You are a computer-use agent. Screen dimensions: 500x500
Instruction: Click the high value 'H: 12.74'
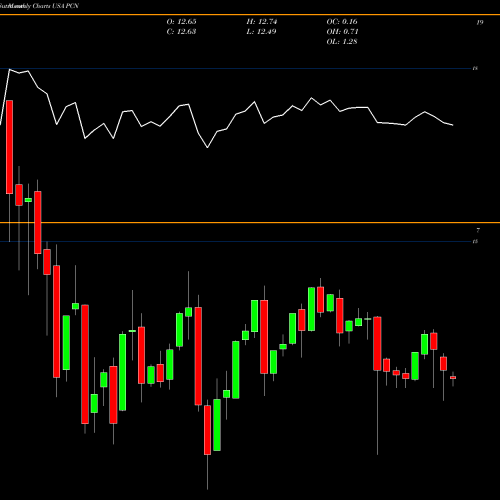click(x=262, y=22)
